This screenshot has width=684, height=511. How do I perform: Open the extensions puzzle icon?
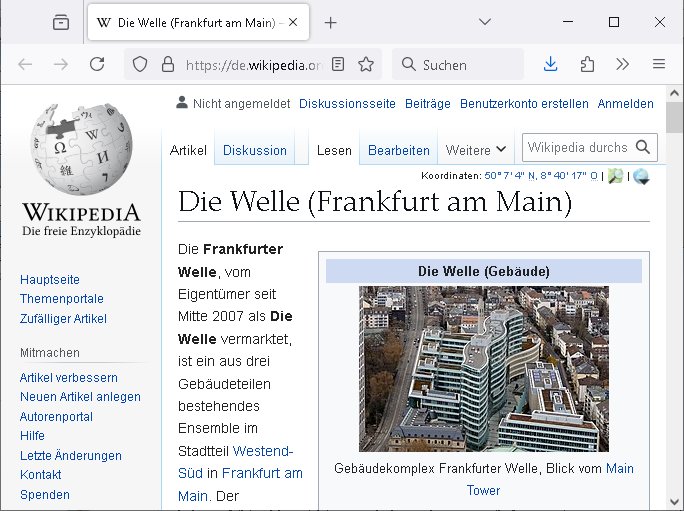[x=587, y=64]
